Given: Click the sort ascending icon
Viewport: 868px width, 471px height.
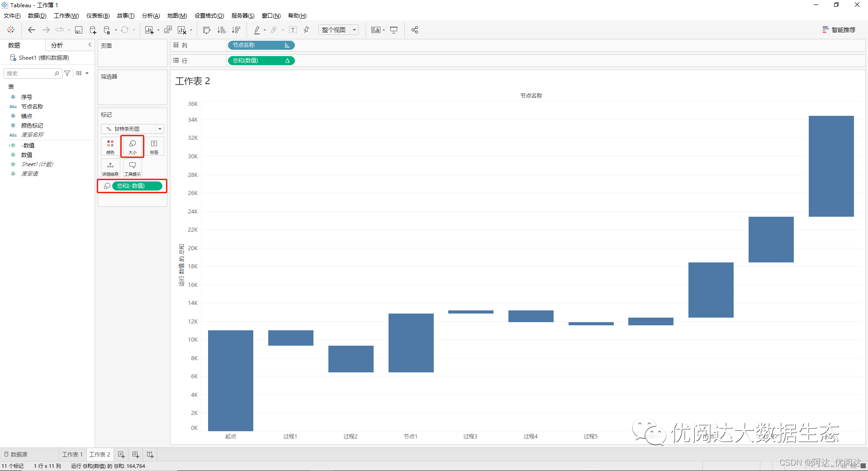Looking at the screenshot, I should (221, 30).
